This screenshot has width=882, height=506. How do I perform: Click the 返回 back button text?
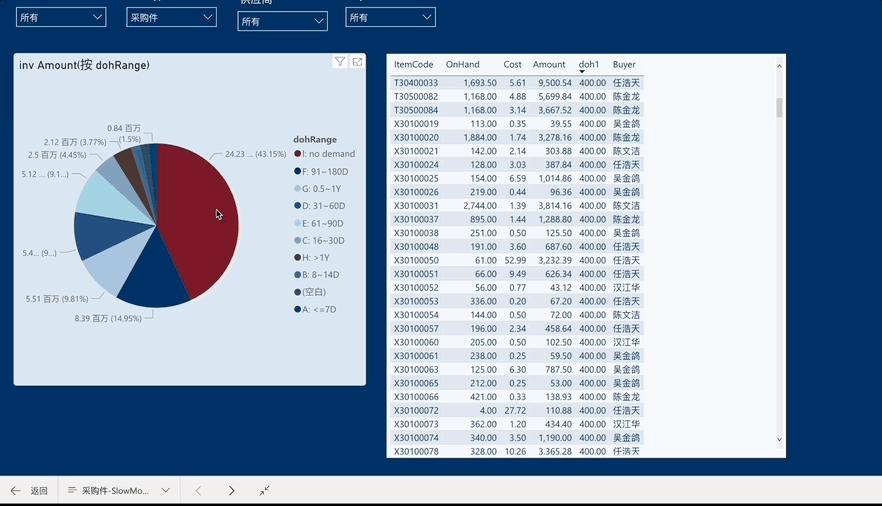pos(39,491)
